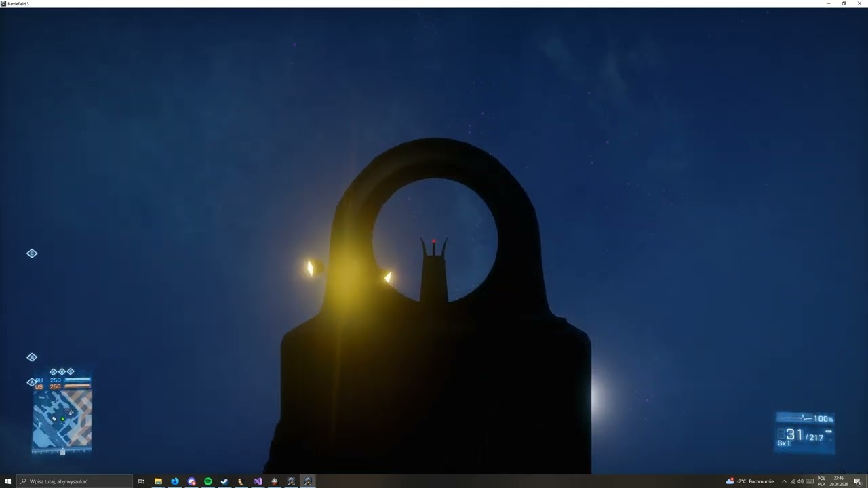Open Task View from the taskbar
Image resolution: width=868 pixels, height=488 pixels.
click(x=141, y=481)
